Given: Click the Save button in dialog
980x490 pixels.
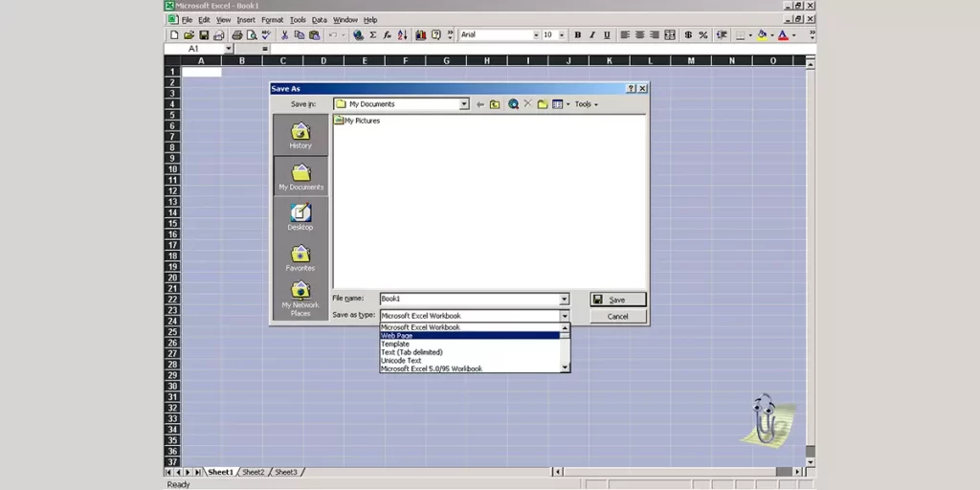Looking at the screenshot, I should point(618,300).
